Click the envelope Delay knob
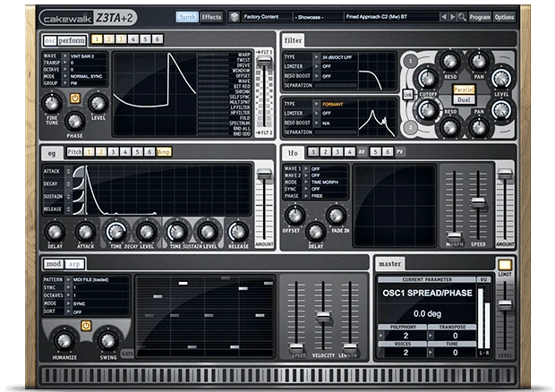This screenshot has width=555, height=392. pyautogui.click(x=55, y=232)
